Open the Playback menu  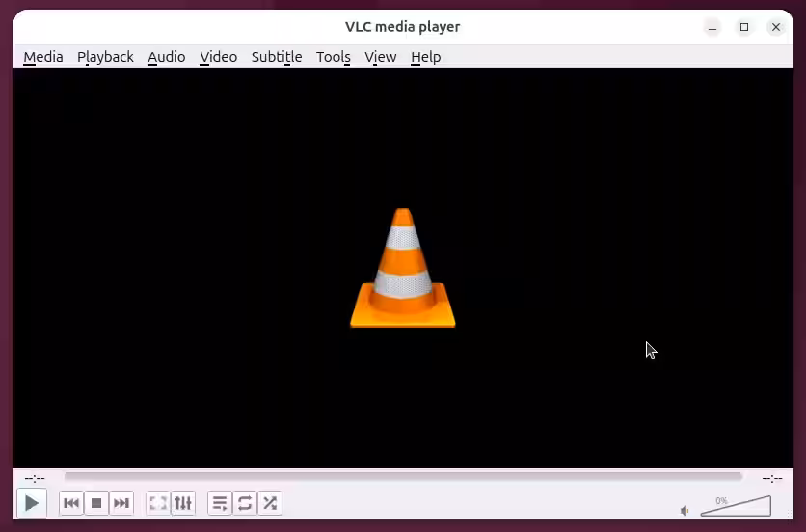point(105,57)
